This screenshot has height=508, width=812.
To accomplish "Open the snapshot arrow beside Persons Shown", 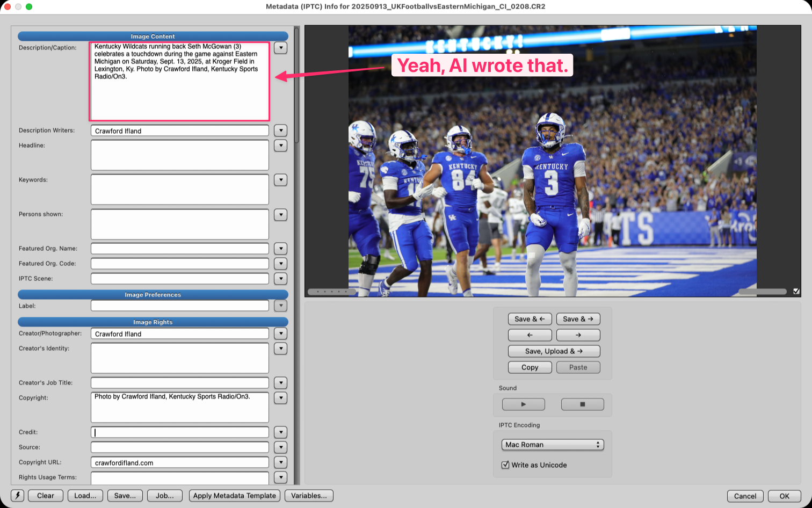I will click(x=280, y=215).
